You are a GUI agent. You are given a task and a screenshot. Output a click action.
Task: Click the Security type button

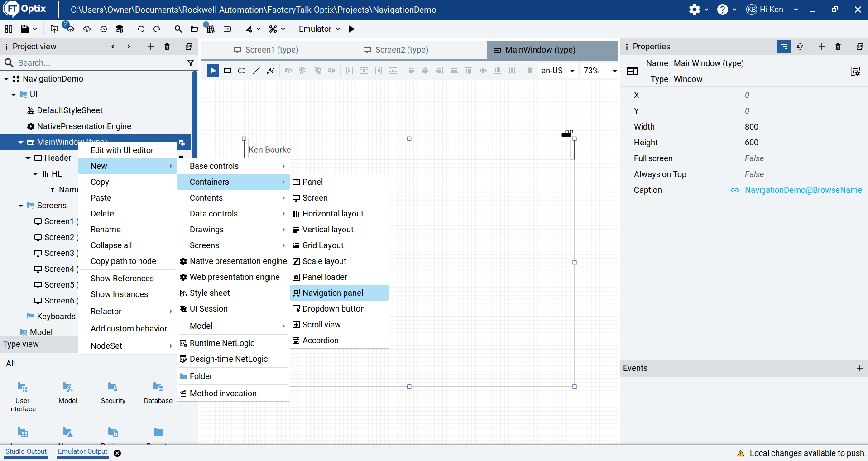tap(113, 393)
